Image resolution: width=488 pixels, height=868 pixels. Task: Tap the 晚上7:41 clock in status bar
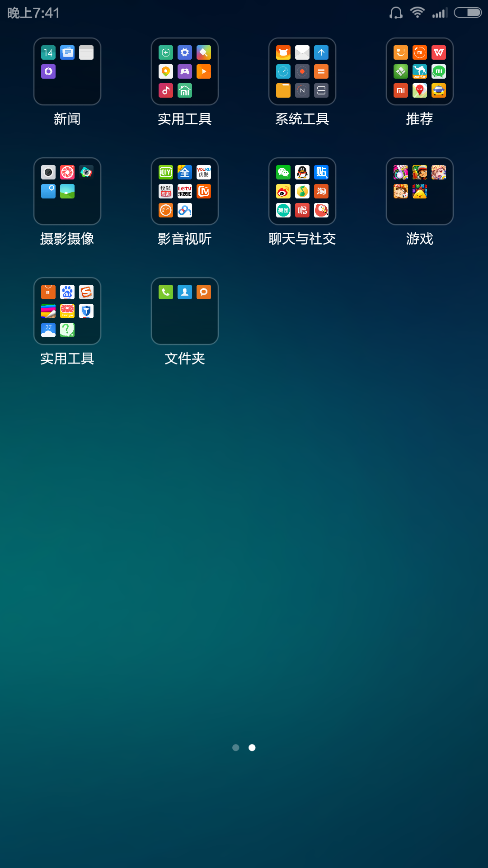[x=33, y=13]
